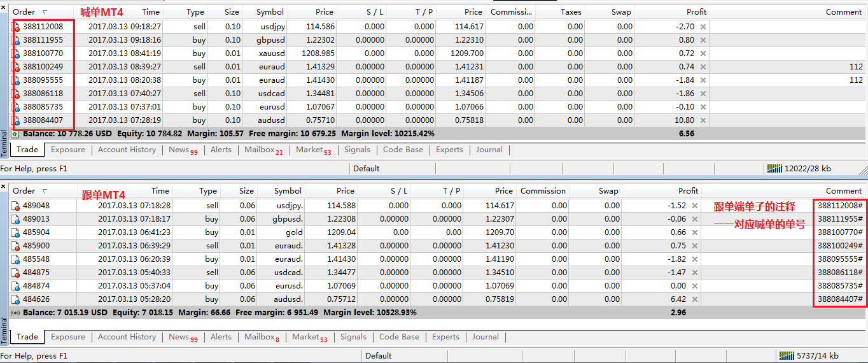Close the audusd. order with profit 6.42
The height and width of the screenshot is (363, 868).
pos(695,299)
